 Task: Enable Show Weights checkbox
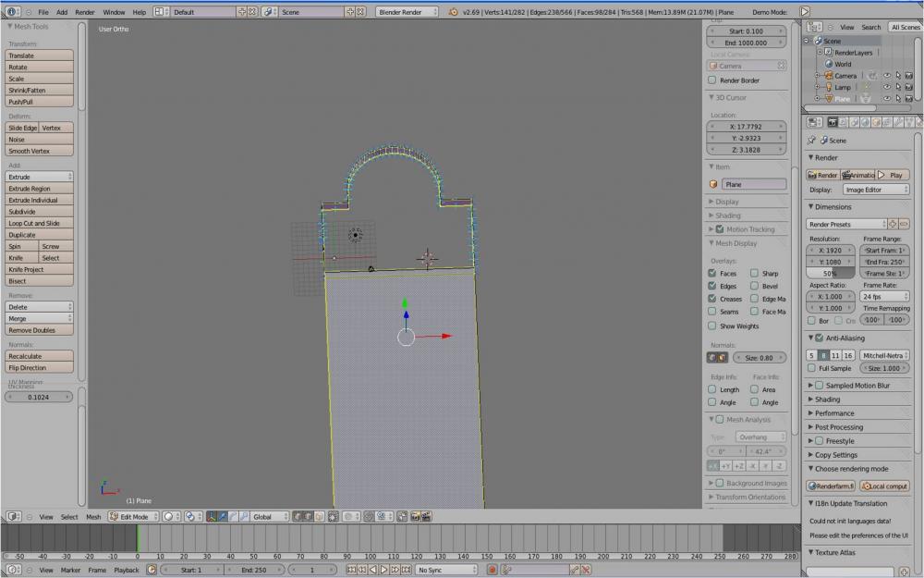(711, 326)
